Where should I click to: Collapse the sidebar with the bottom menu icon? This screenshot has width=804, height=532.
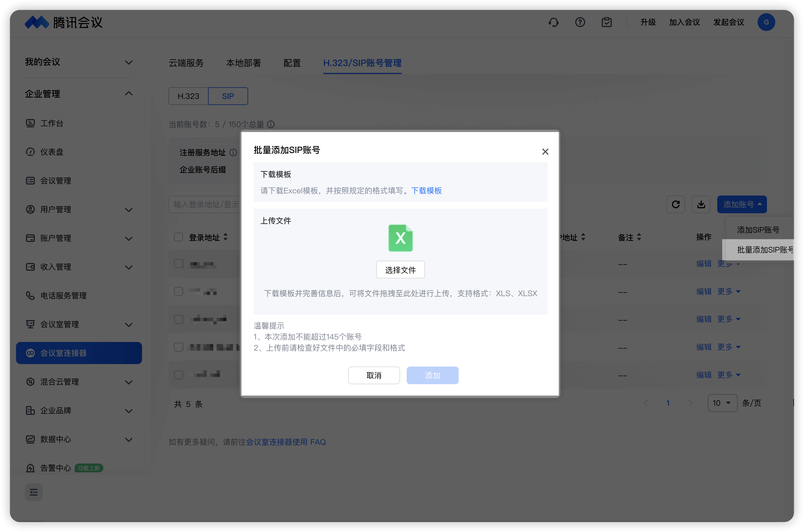(x=34, y=492)
